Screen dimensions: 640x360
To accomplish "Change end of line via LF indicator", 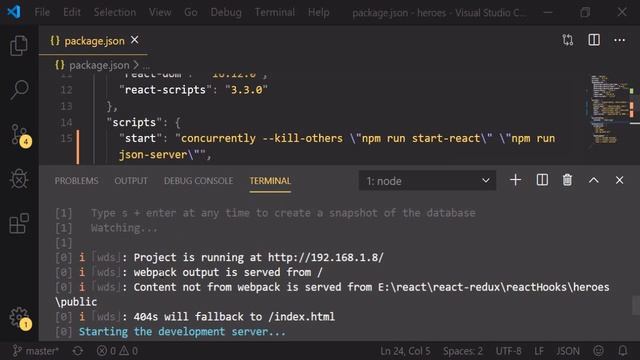I will (539, 351).
